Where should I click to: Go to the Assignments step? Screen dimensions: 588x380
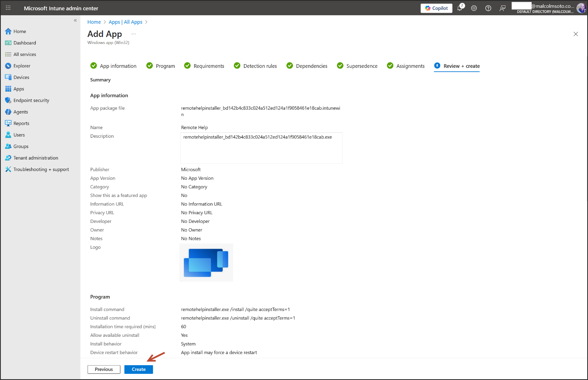pos(410,66)
